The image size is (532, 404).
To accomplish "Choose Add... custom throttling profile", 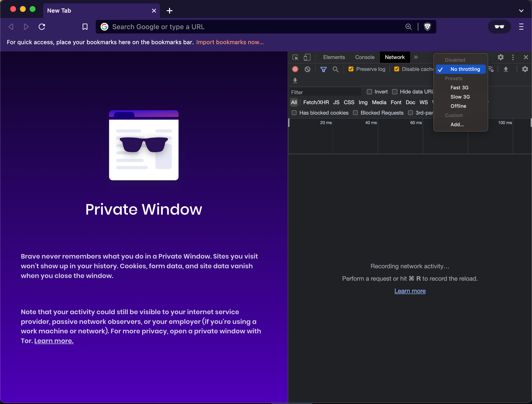I will click(x=461, y=125).
